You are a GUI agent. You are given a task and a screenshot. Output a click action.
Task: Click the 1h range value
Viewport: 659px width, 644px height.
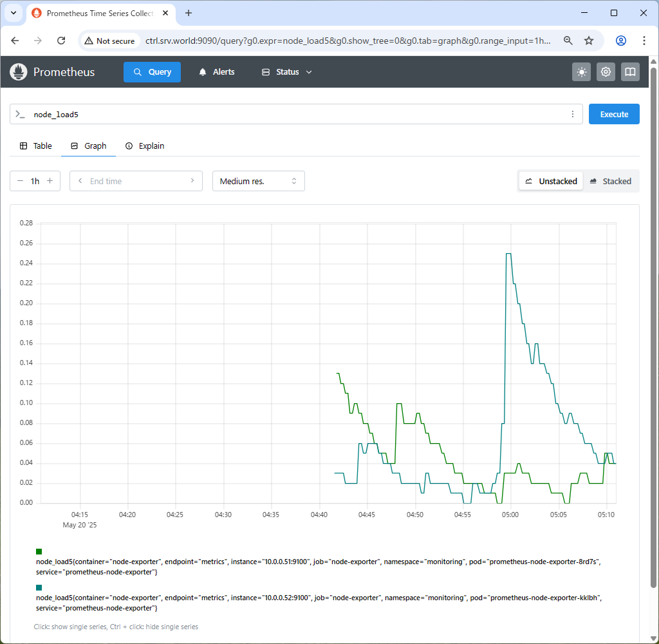tap(35, 181)
